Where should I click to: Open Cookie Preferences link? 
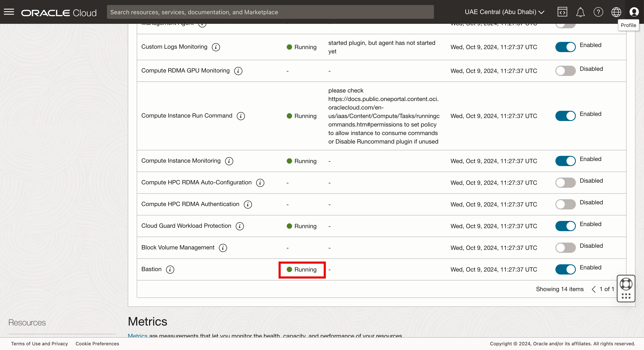tap(97, 343)
